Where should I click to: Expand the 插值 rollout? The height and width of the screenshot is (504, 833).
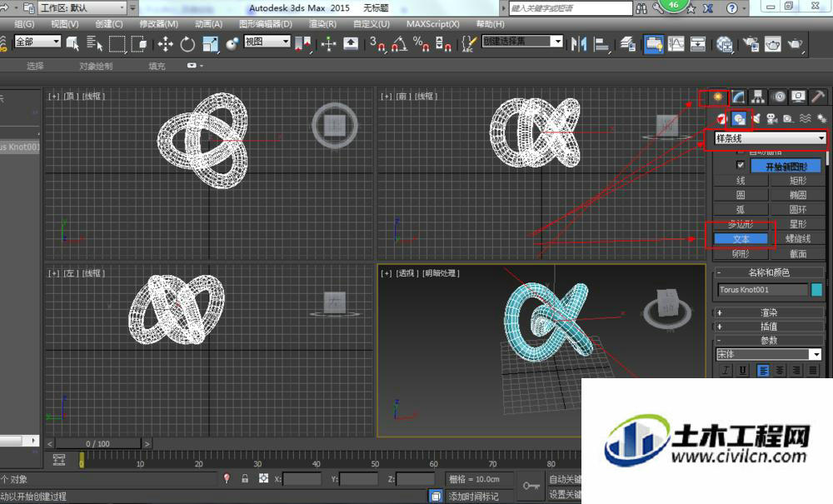pos(768,327)
